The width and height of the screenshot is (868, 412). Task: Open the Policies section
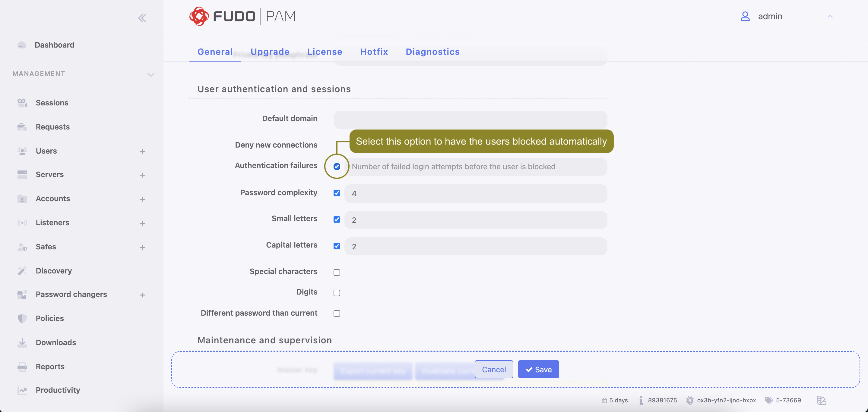tap(49, 318)
